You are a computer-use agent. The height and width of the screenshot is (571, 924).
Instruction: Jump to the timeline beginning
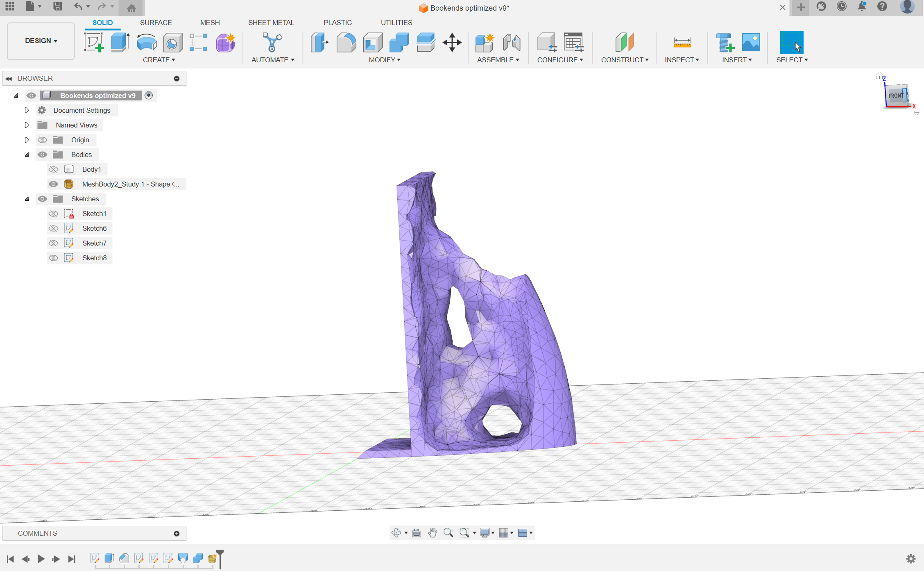tap(11, 559)
